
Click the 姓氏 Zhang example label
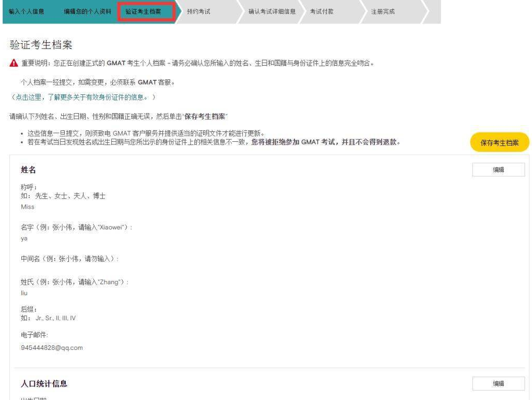coord(75,282)
